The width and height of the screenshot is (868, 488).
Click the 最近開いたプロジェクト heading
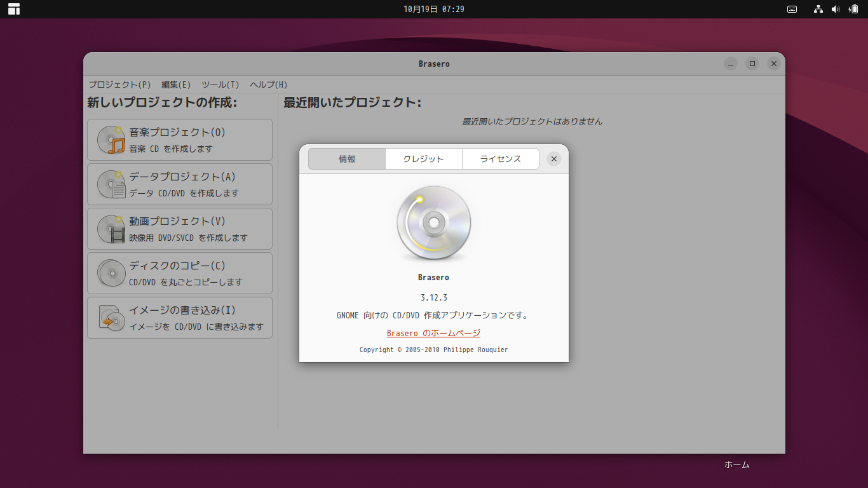click(x=353, y=102)
